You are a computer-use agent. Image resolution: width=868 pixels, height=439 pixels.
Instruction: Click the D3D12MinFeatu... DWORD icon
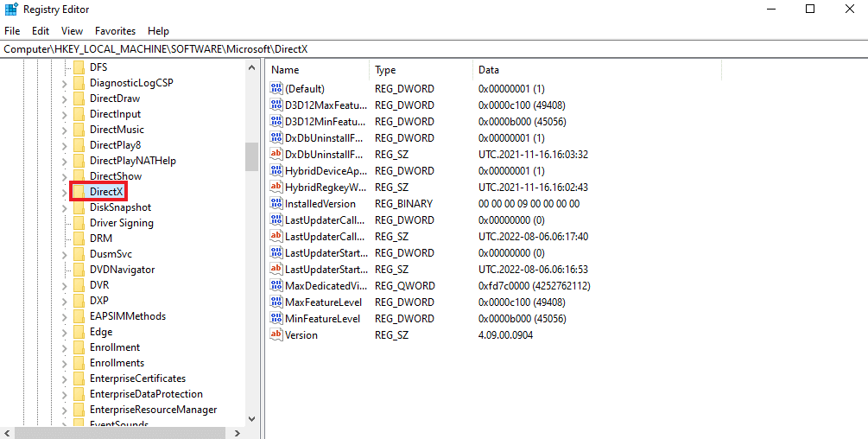coord(276,121)
